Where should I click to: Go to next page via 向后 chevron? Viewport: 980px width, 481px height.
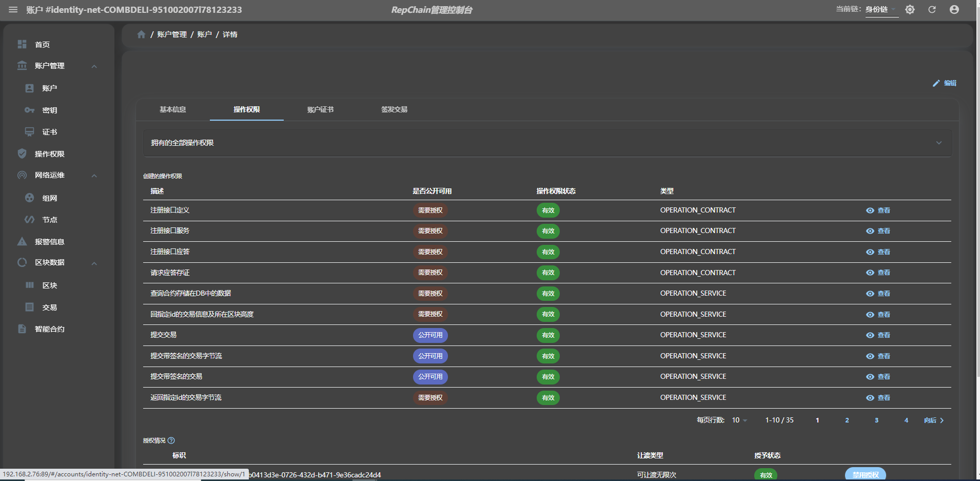[934, 420]
